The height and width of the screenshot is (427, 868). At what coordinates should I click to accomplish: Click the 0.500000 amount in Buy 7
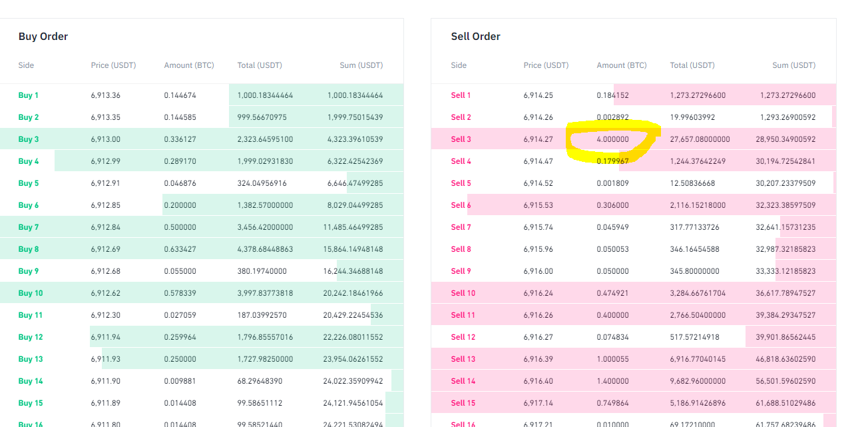pyautogui.click(x=180, y=227)
